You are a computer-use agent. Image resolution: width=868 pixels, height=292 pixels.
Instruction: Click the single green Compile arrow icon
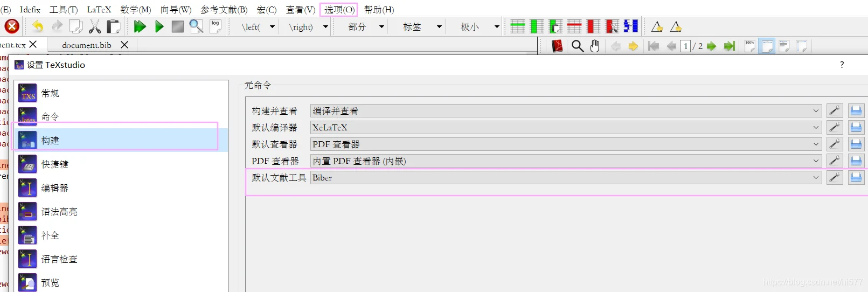(x=159, y=26)
